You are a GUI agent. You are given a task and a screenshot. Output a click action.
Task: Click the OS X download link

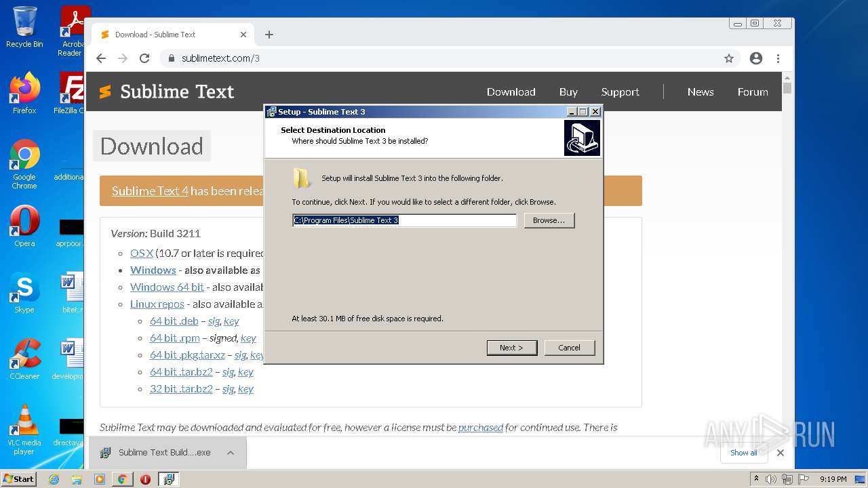142,253
